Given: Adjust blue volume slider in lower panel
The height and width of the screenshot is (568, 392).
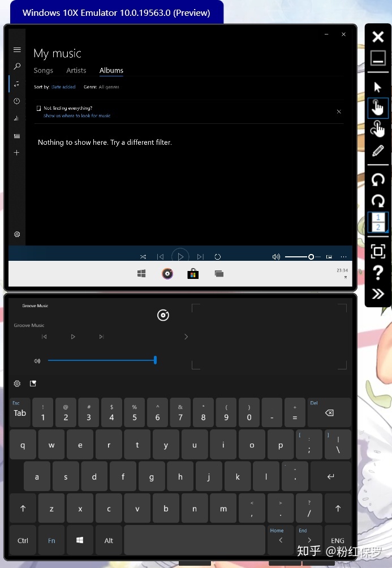Looking at the screenshot, I should [102, 360].
